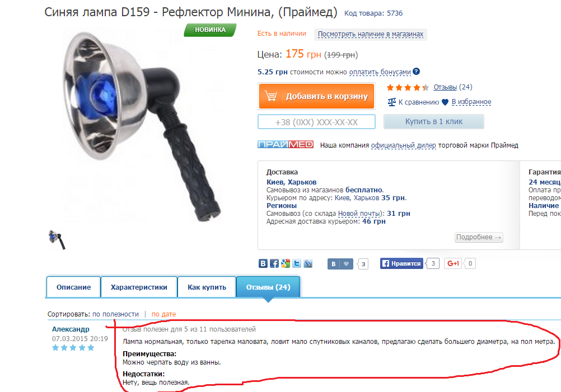
Task: Click the VK like heart button
Action: click(x=340, y=264)
